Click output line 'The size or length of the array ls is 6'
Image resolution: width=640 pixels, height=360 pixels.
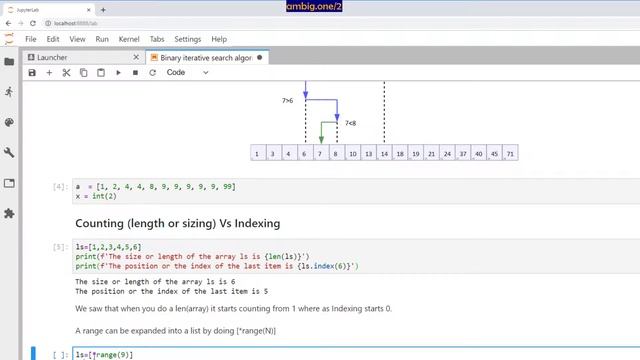pos(155,282)
